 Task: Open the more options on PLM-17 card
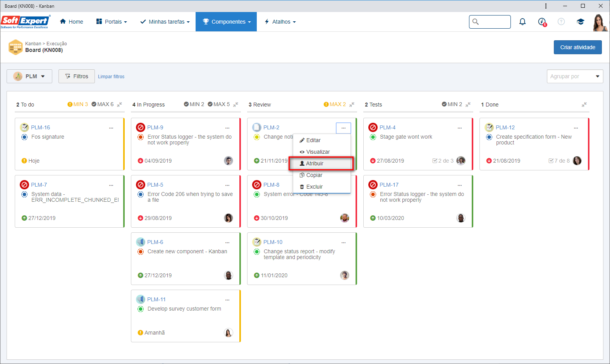pos(460,185)
